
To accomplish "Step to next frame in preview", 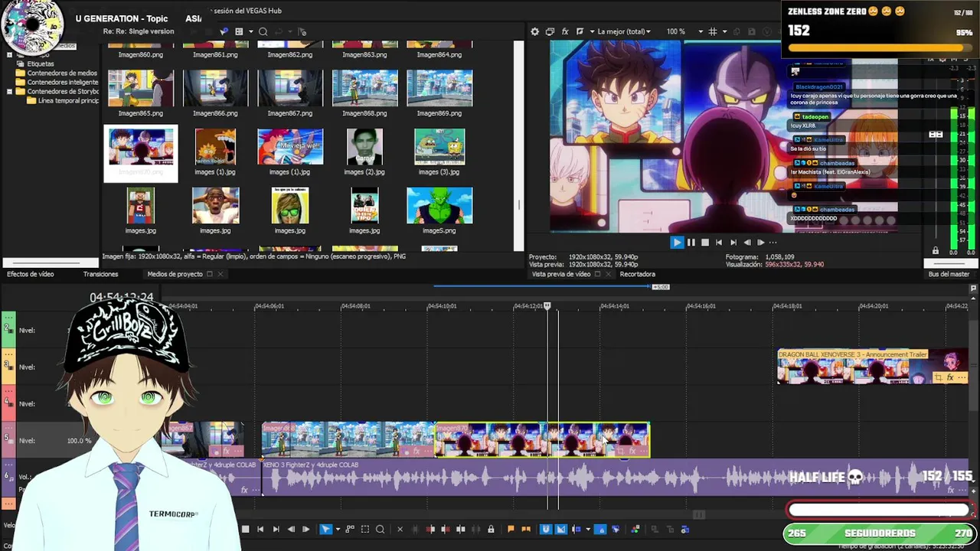I will point(760,242).
